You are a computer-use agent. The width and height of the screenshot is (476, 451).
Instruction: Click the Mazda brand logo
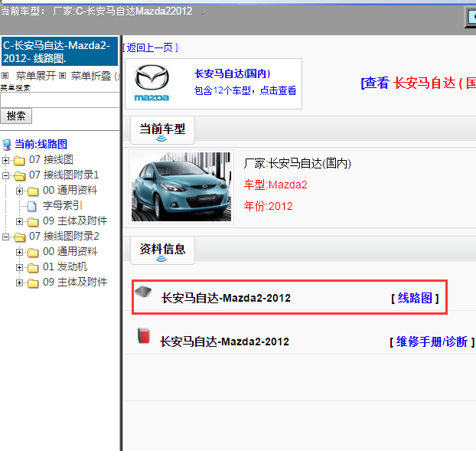pos(152,83)
